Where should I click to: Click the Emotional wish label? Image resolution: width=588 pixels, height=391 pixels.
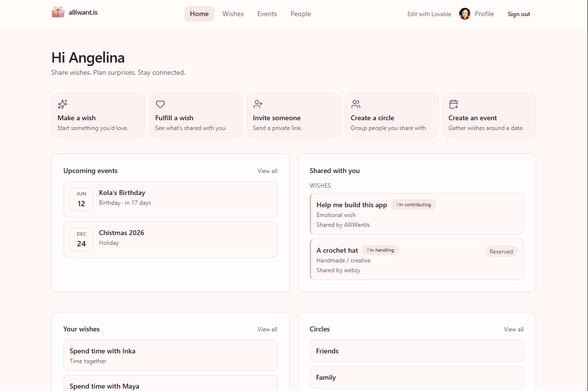pyautogui.click(x=336, y=215)
